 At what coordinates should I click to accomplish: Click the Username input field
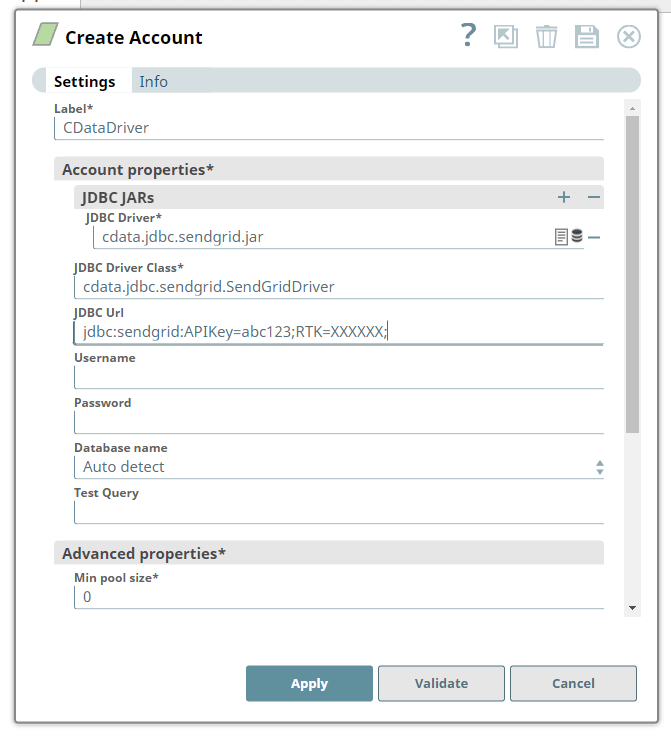pos(339,377)
